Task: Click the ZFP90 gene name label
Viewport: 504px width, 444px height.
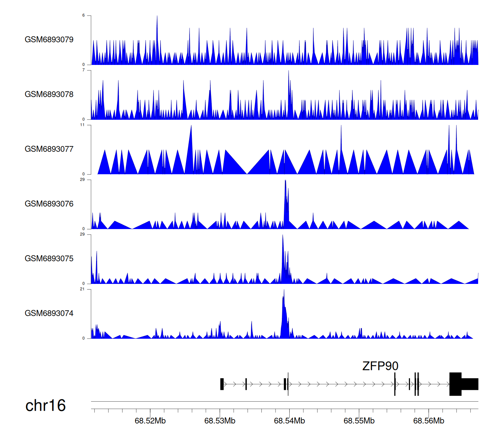Action: click(380, 366)
